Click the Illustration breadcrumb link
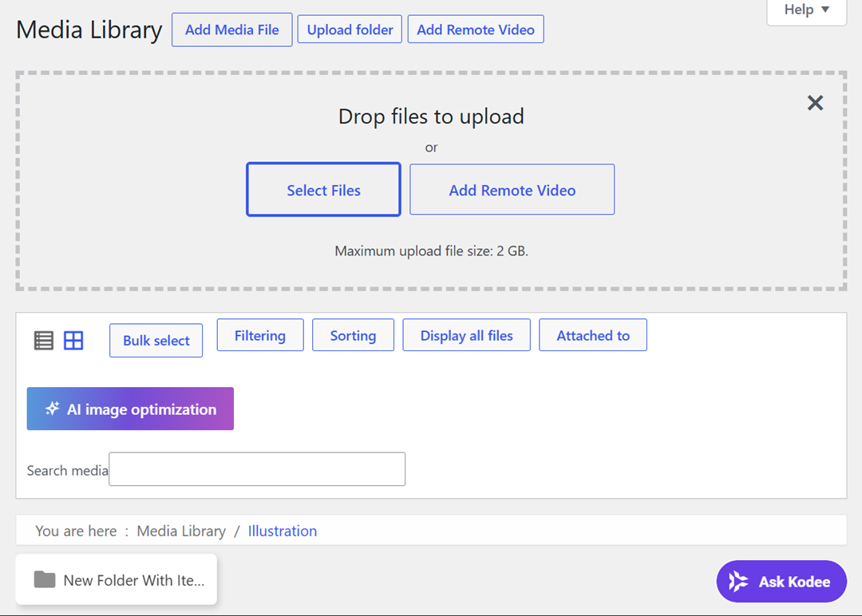Screen dimensions: 862x616 pyautogui.click(x=282, y=531)
